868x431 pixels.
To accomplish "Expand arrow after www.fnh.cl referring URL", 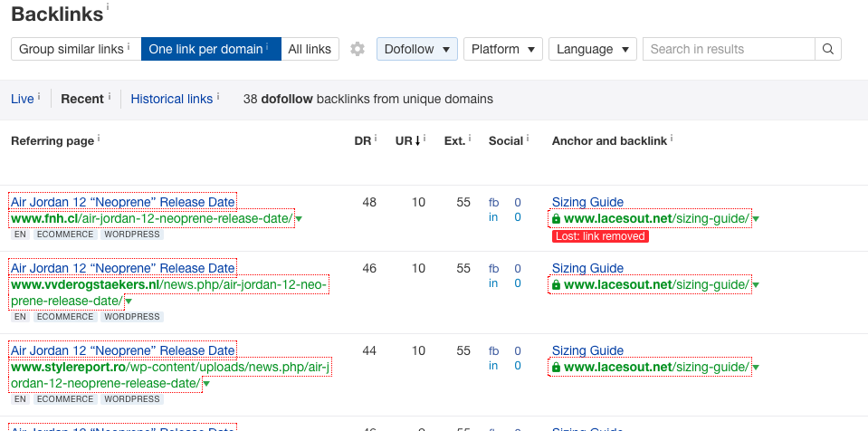I will pyautogui.click(x=299, y=219).
